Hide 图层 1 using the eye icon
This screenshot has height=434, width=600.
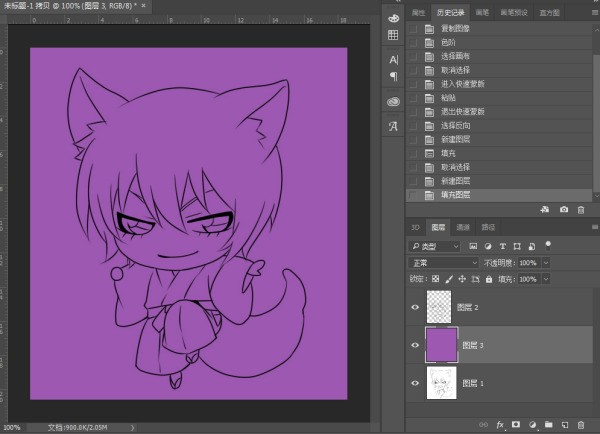click(415, 381)
